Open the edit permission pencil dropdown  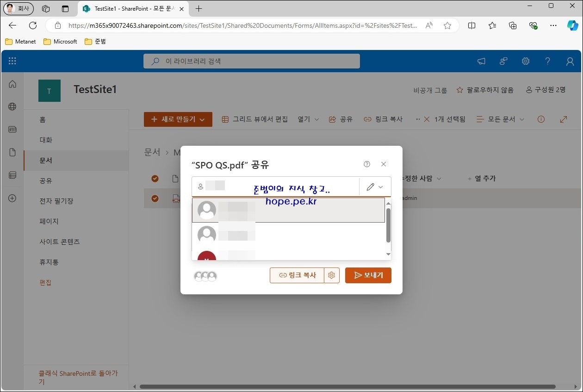click(x=375, y=187)
